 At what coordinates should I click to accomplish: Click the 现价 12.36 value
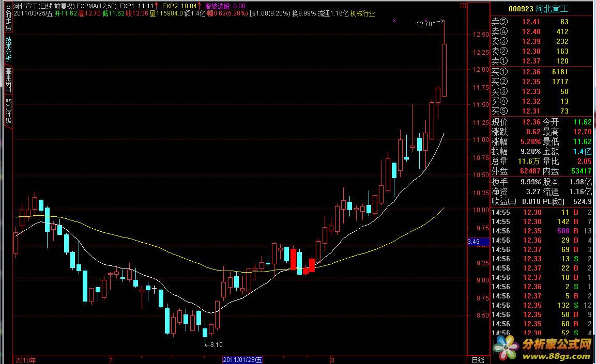pyautogui.click(x=531, y=122)
